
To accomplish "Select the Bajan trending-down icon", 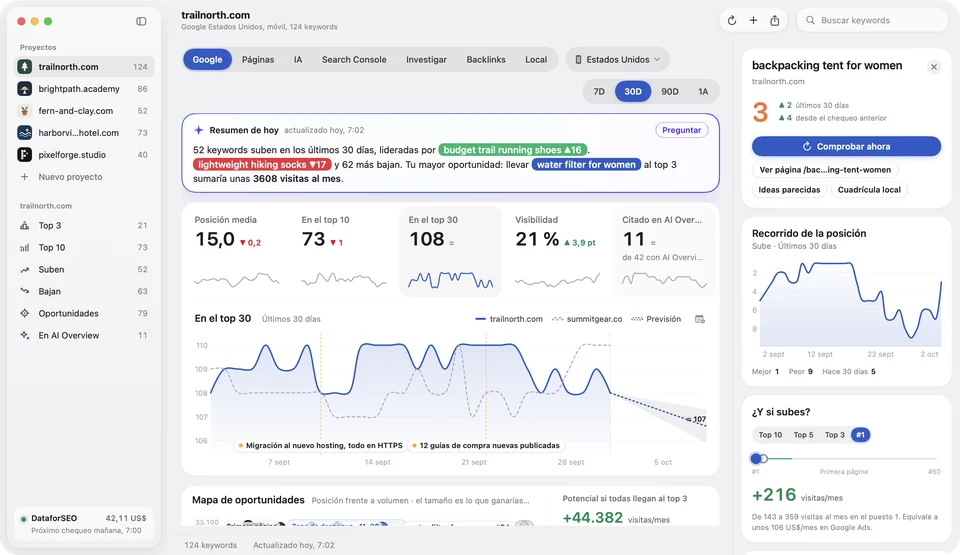I will pos(24,292).
